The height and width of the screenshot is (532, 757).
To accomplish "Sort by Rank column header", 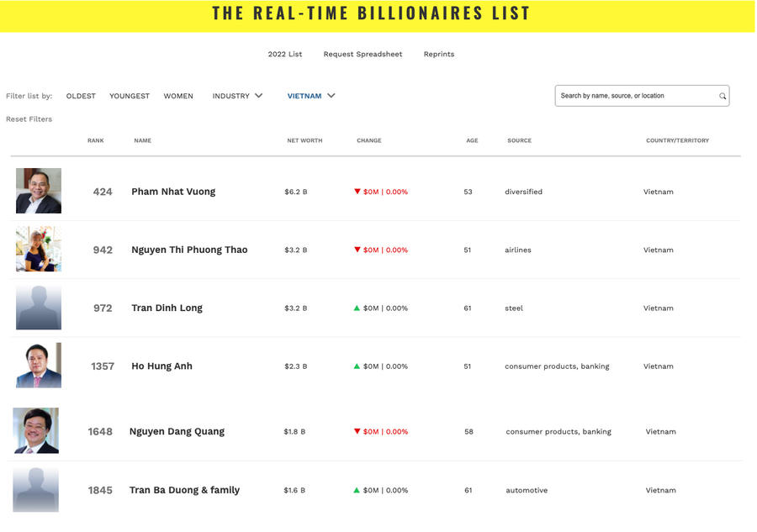I will [x=96, y=140].
